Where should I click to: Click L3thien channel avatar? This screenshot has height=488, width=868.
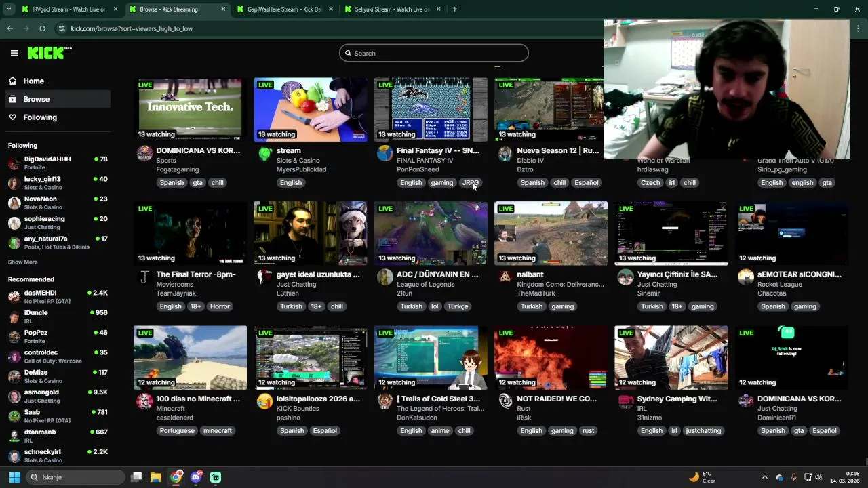click(x=265, y=277)
